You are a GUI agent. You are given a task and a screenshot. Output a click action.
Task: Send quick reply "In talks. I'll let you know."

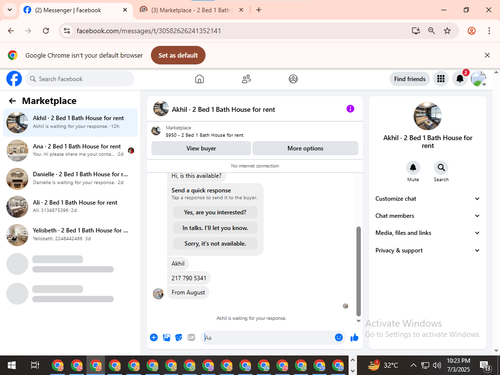(215, 228)
